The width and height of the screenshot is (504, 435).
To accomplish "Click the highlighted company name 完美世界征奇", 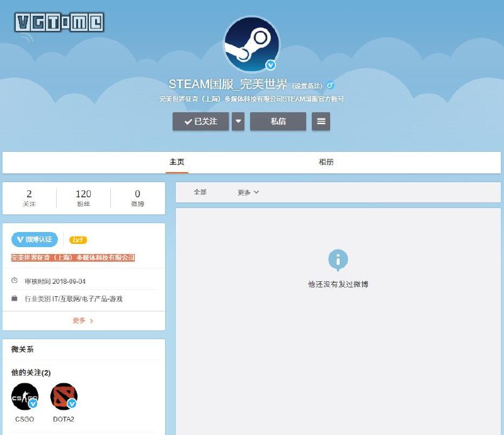I will click(73, 257).
